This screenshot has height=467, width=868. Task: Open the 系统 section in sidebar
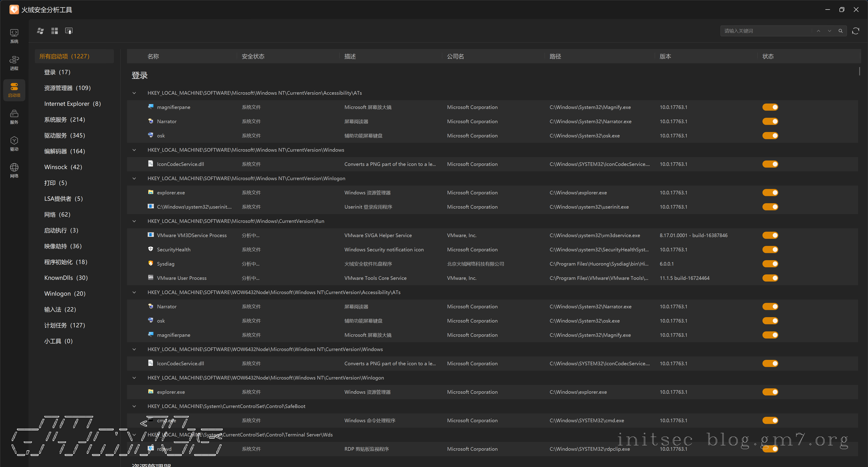pos(14,36)
